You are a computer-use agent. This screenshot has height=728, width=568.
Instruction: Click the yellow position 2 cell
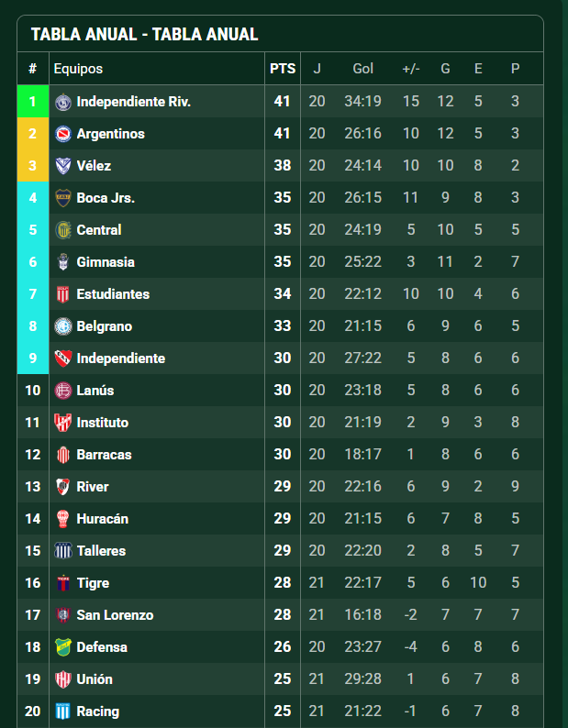click(33, 134)
